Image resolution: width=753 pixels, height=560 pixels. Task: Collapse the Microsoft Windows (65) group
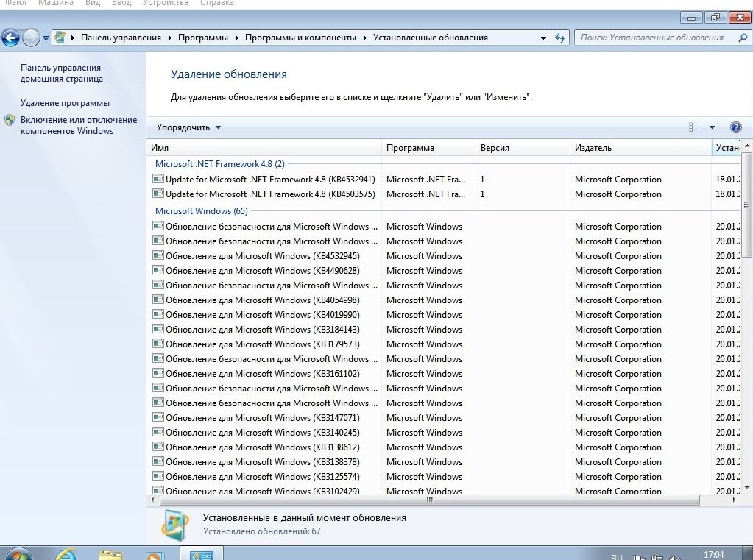click(x=202, y=211)
